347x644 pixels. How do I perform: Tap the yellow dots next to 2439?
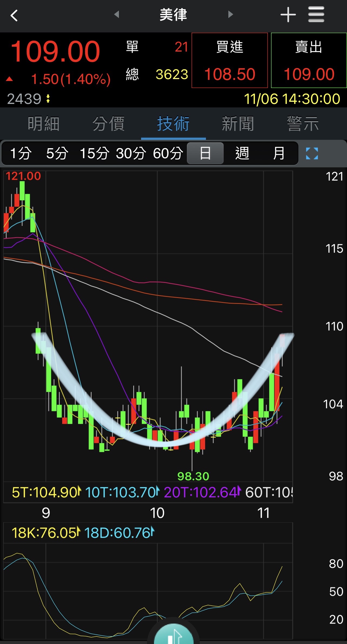[x=48, y=99]
